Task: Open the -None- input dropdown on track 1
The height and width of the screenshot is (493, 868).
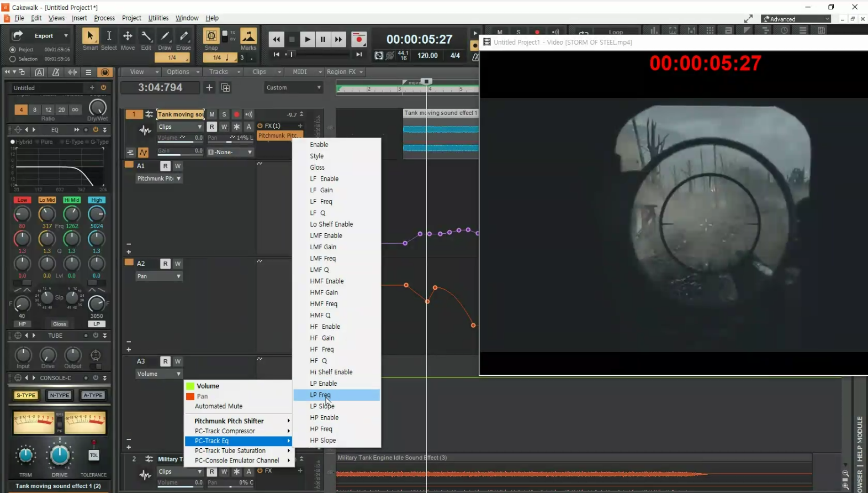Action: [x=230, y=152]
